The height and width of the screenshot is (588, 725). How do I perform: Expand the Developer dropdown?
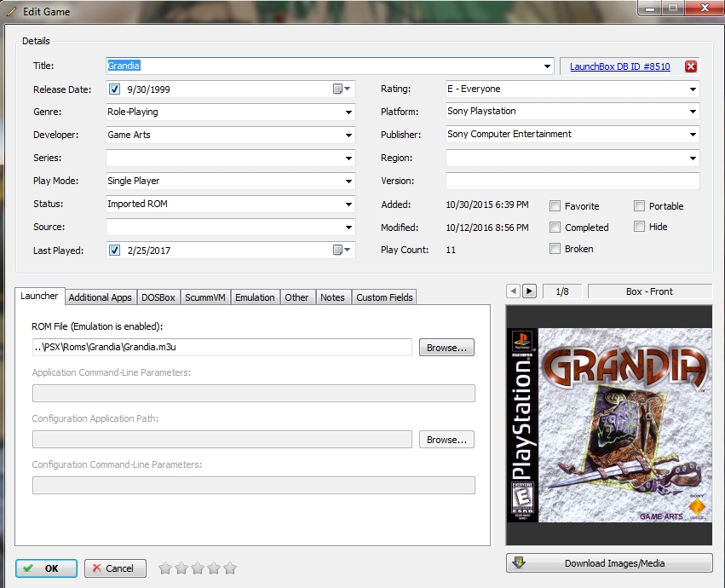(x=348, y=135)
